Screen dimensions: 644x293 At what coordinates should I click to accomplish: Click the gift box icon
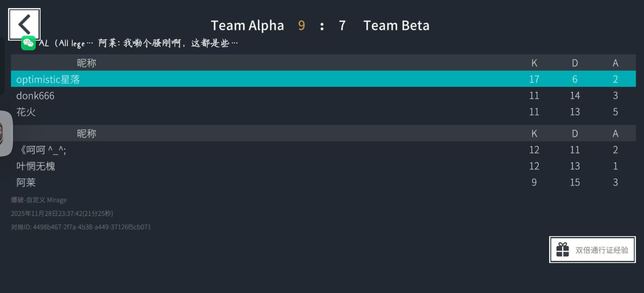(562, 249)
